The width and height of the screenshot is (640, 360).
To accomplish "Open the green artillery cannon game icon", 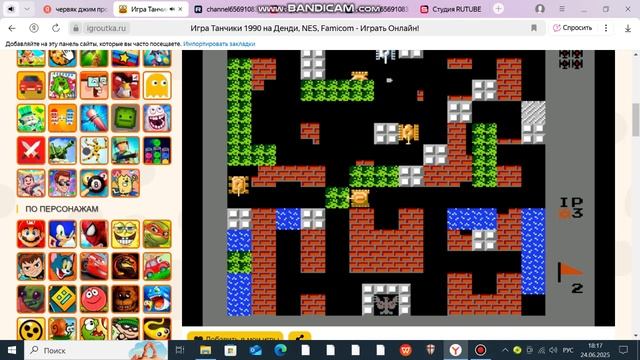I will [62, 151].
